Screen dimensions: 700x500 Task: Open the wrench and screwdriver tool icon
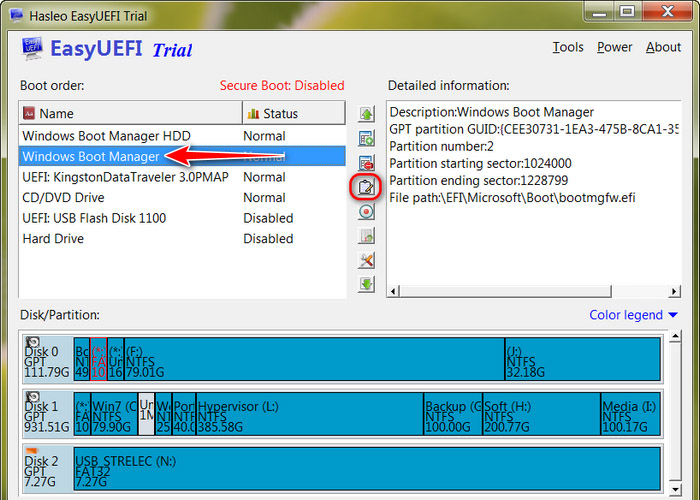point(366,260)
